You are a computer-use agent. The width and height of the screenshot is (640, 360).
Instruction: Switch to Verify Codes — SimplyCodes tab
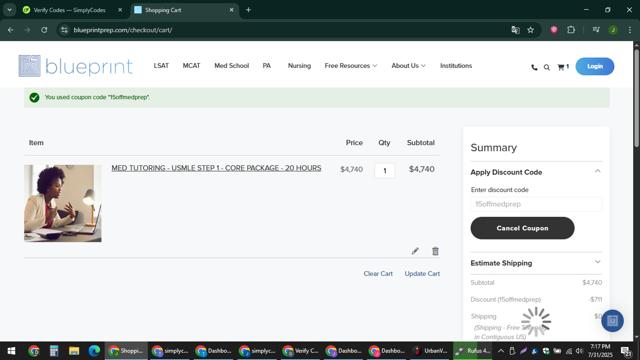[x=69, y=10]
